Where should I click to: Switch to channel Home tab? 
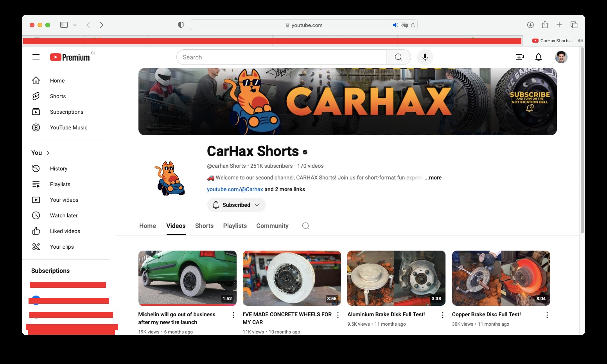tap(147, 226)
